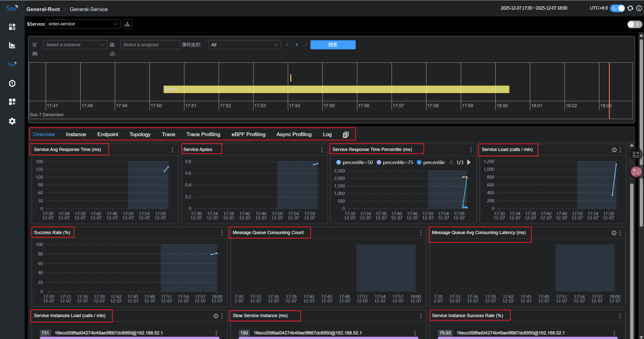The image size is (644, 339).
Task: Open the alarm shield icon in sidebar
Action: [x=12, y=83]
